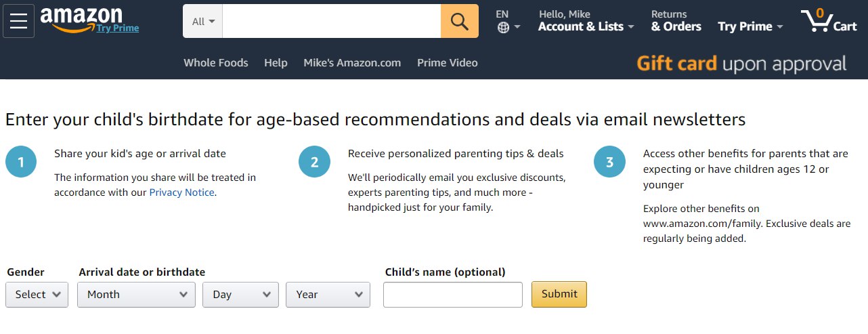Click the Try Prime link under logo
Image resolution: width=868 pixels, height=334 pixels.
coord(117,28)
